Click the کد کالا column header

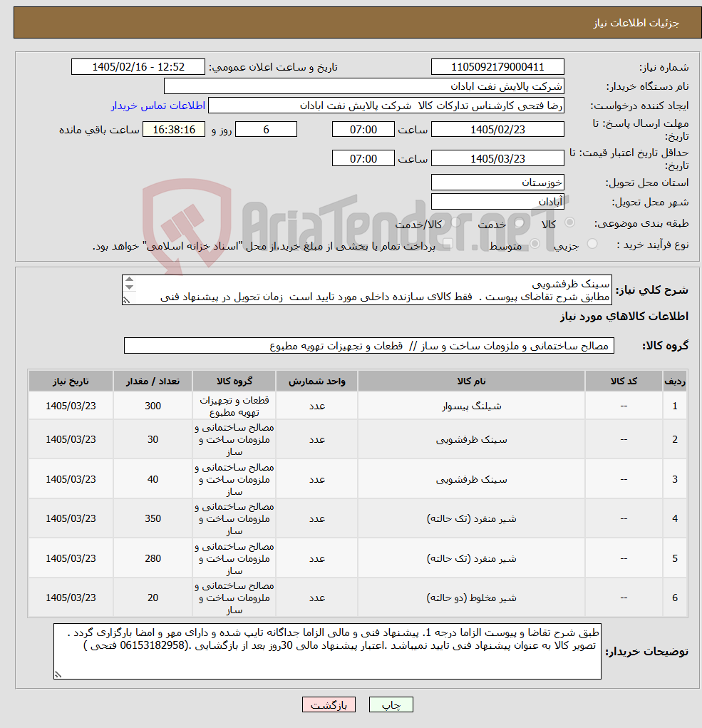coord(624,381)
